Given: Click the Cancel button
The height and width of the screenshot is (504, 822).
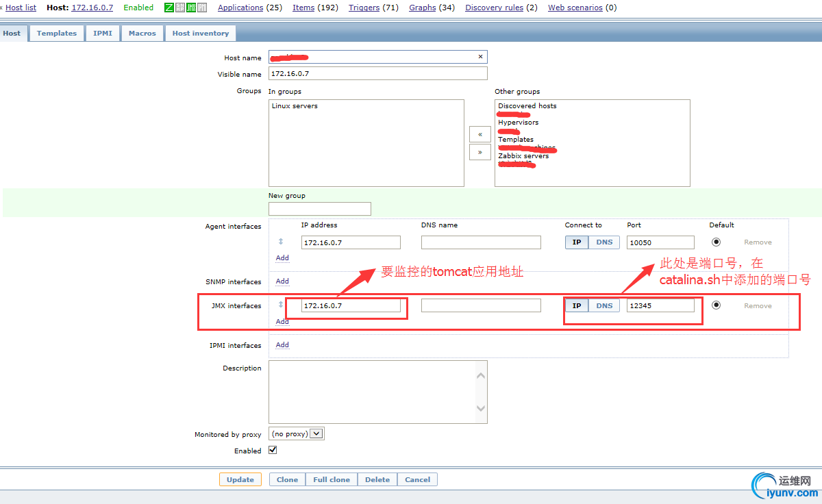Looking at the screenshot, I should point(417,480).
